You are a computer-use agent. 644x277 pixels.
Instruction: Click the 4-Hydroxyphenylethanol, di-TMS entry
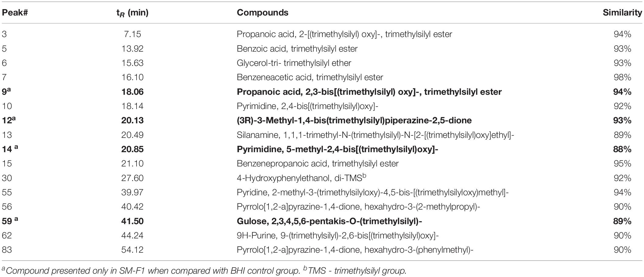[301, 178]
